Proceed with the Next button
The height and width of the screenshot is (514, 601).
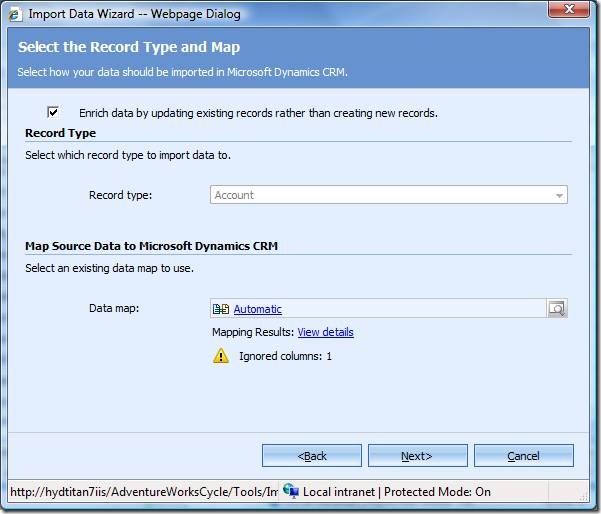(417, 456)
